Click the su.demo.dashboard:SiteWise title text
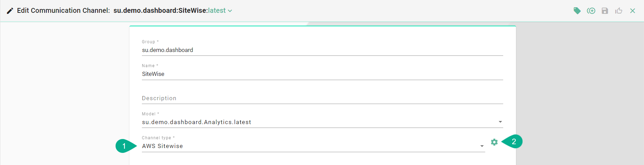The width and height of the screenshot is (644, 165). click(x=160, y=11)
